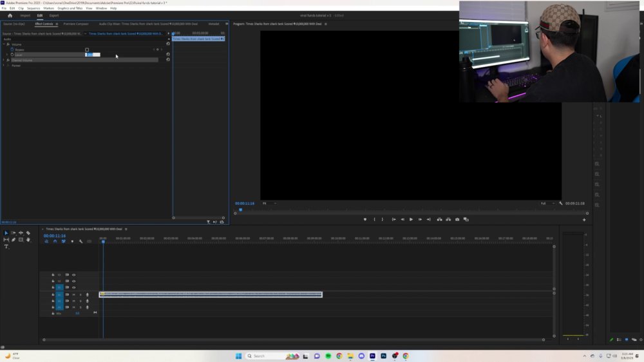Switch to Source (no clips) tab
The width and height of the screenshot is (644, 362).
[x=14, y=24]
